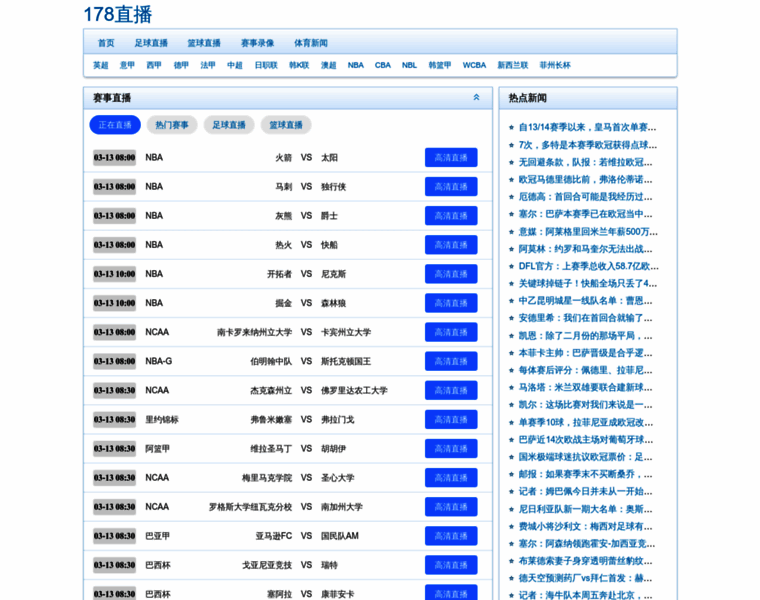Select the 法甲 league link
The image size is (760, 600).
(208, 65)
